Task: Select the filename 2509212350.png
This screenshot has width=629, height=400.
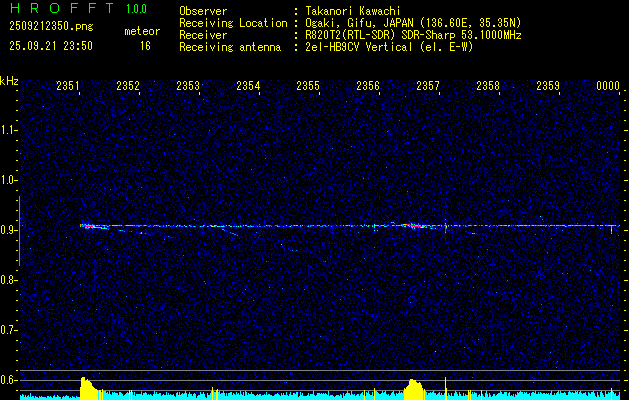Action: (51, 26)
